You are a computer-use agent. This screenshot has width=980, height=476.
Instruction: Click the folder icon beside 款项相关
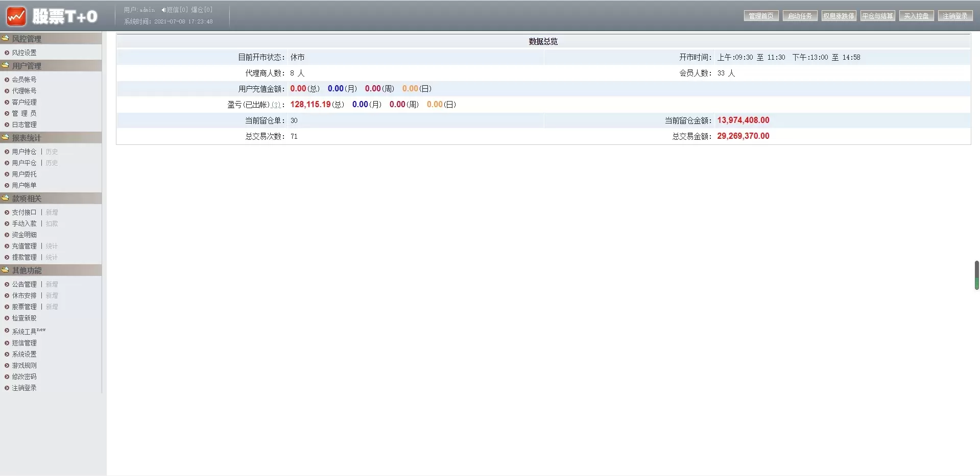pyautogui.click(x=6, y=198)
